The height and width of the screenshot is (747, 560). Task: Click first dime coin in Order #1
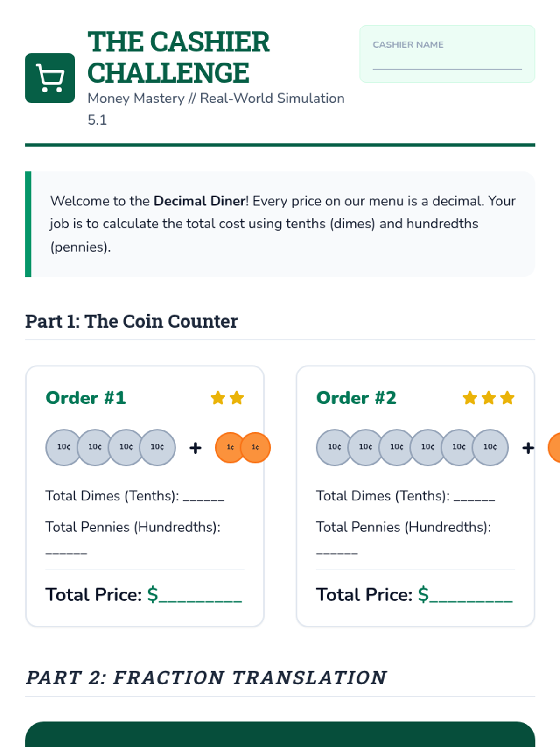tap(63, 447)
